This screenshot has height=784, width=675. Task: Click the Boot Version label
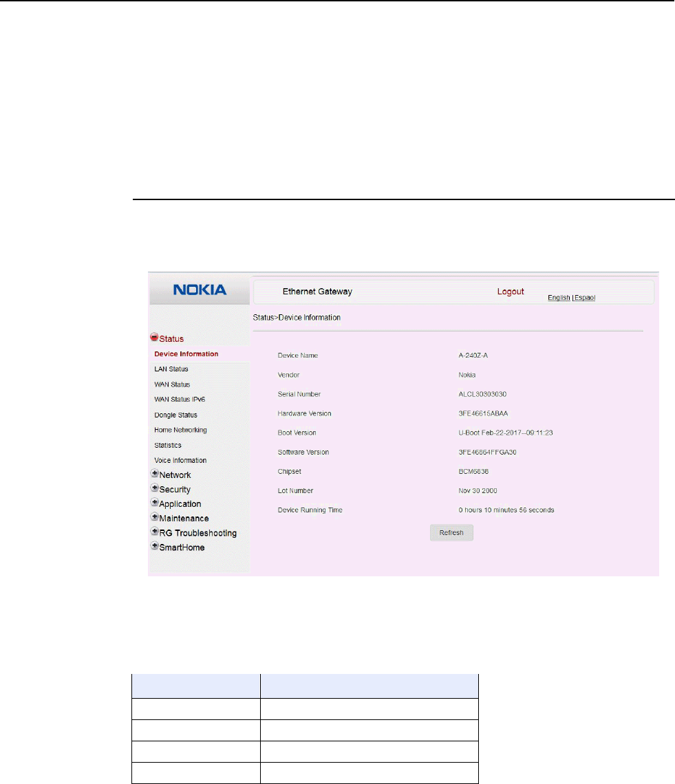click(x=297, y=433)
